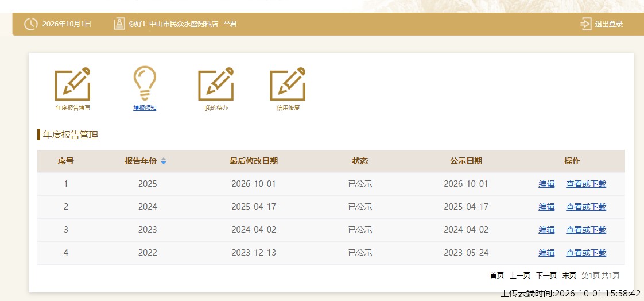Image resolution: width=644 pixels, height=301 pixels.
Task: Click the user avatar icon in header
Action: click(119, 24)
